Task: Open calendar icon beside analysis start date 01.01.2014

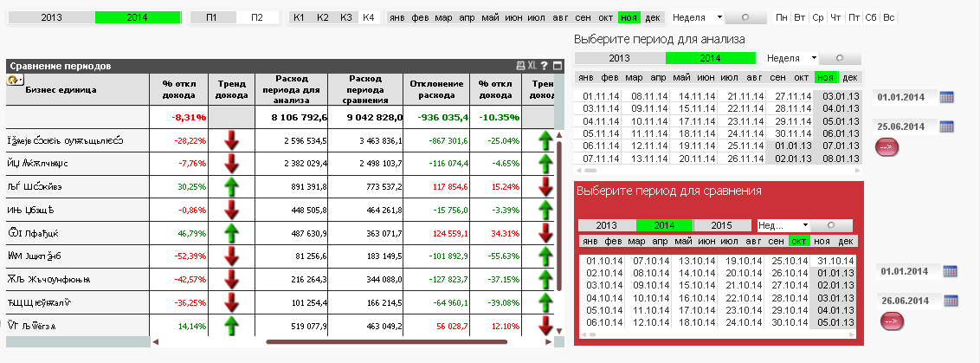Action: tap(946, 97)
